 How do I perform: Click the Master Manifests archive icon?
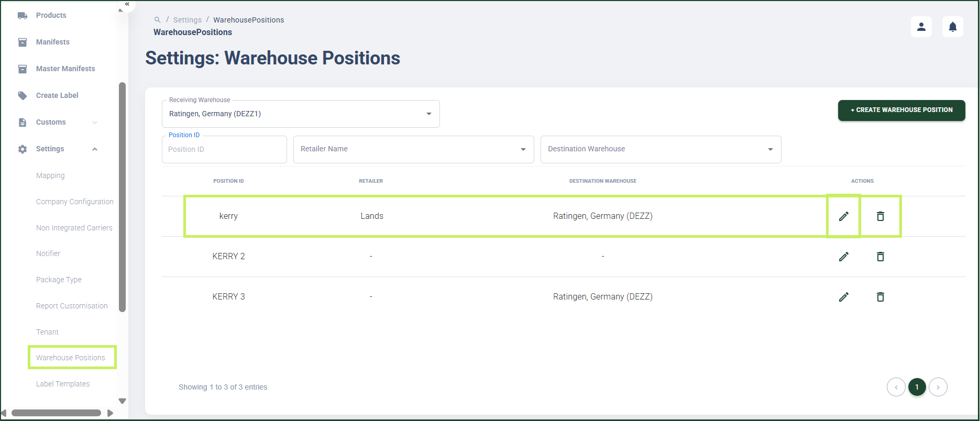(x=23, y=69)
